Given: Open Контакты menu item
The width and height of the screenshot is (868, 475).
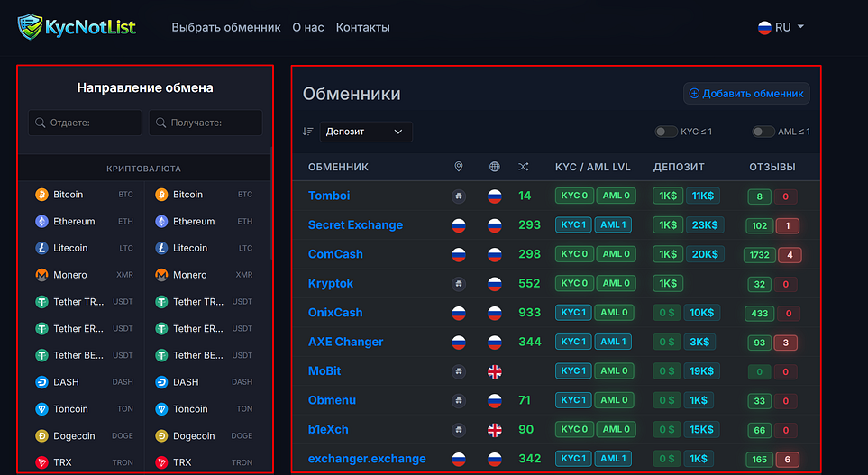Looking at the screenshot, I should [x=362, y=27].
